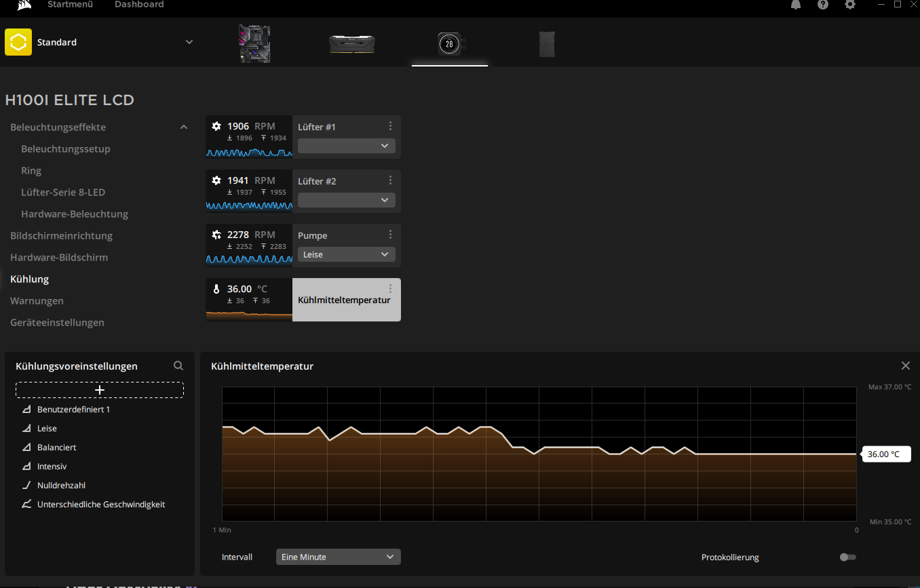Select the dimmed fourth device thumbnail
Image resolution: width=920 pixels, height=588 pixels.
pyautogui.click(x=547, y=43)
